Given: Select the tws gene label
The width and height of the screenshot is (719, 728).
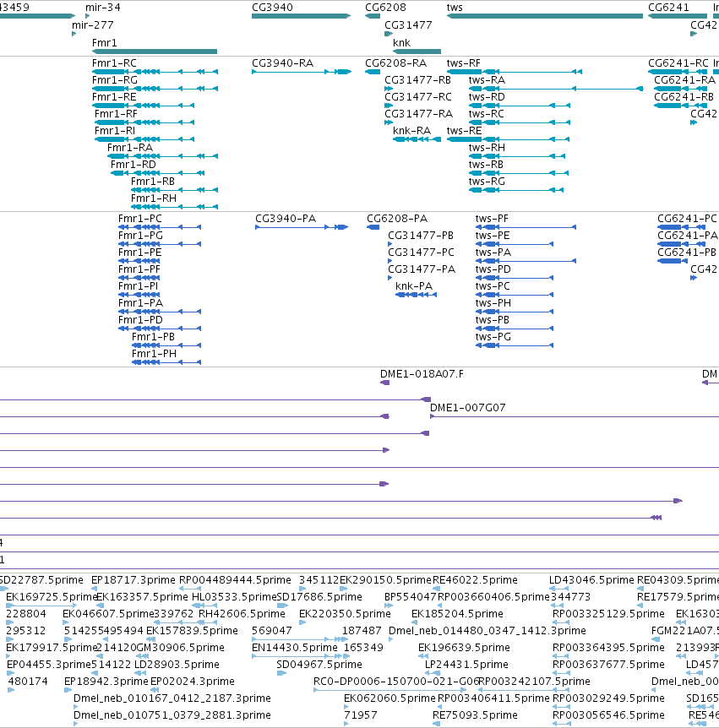Looking at the screenshot, I should [x=455, y=8].
